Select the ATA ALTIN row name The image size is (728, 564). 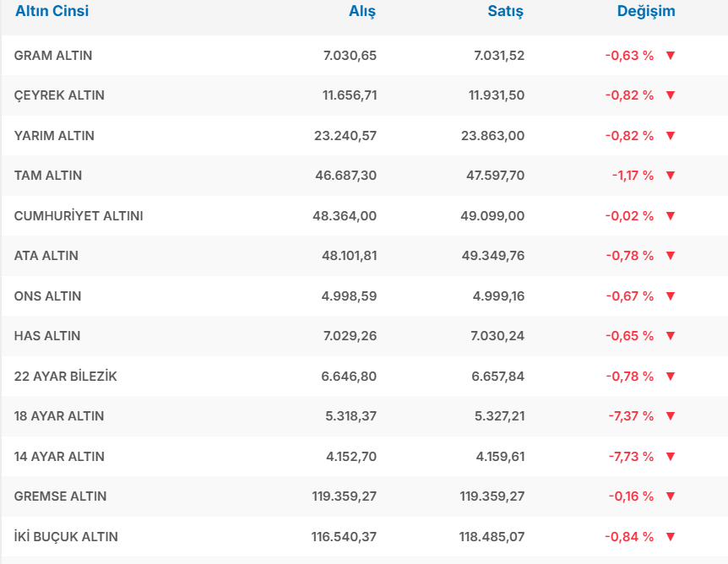pyautogui.click(x=46, y=256)
